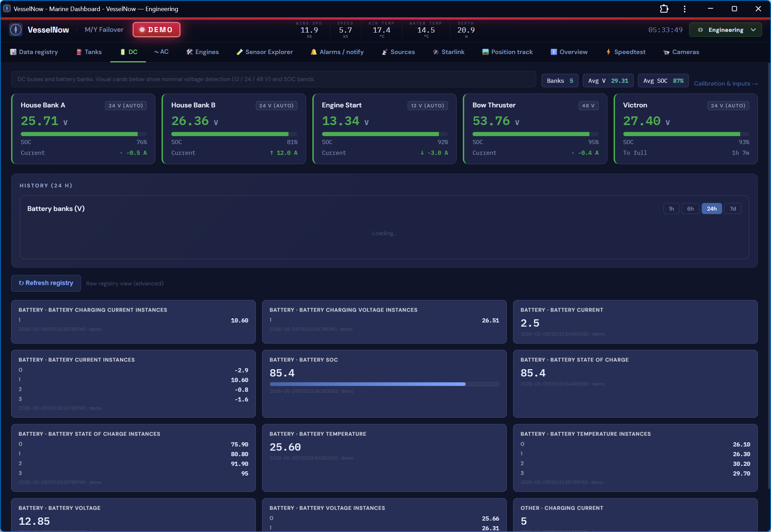Click the Cameras tab camera icon
771x532 pixels.
click(x=666, y=52)
